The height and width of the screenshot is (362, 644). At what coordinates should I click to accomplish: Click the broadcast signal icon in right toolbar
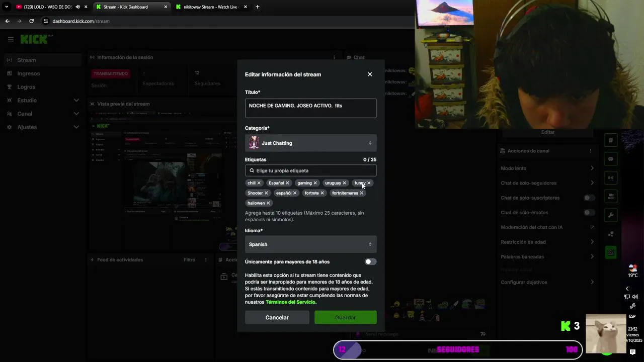click(611, 177)
